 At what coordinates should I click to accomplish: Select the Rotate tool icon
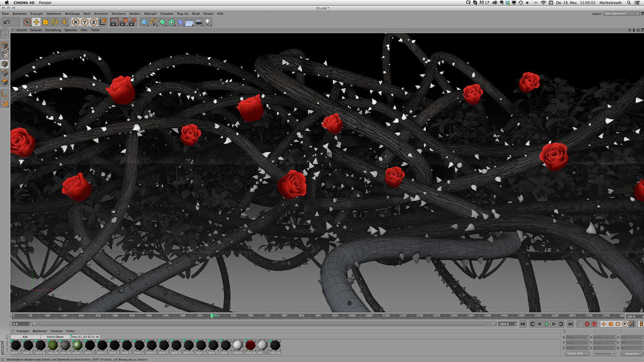(54, 22)
